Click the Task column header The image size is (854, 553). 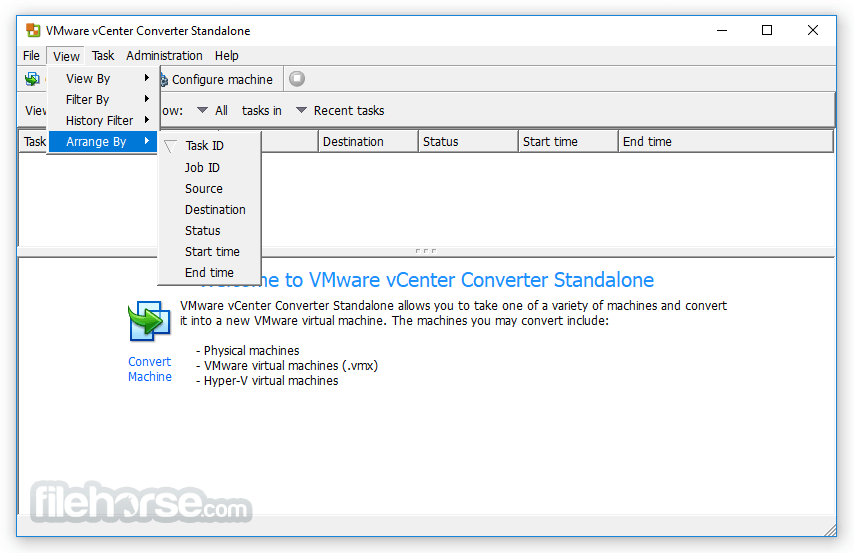[34, 142]
